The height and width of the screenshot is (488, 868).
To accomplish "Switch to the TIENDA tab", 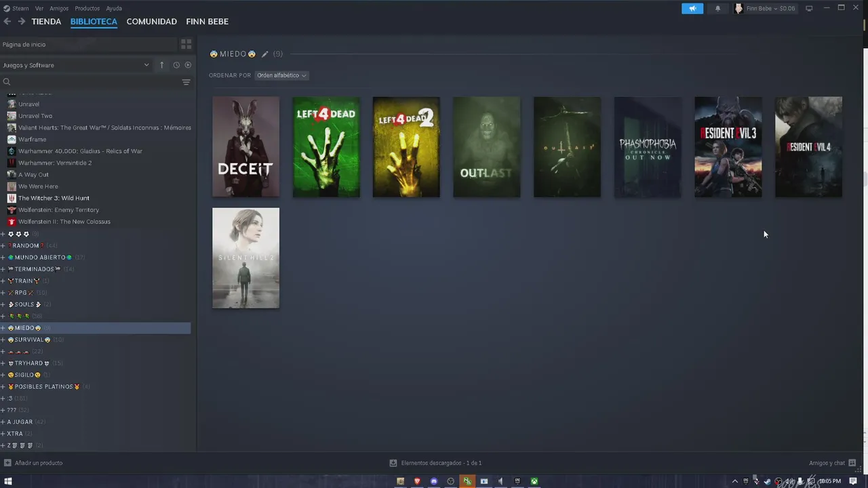I will coord(46,22).
